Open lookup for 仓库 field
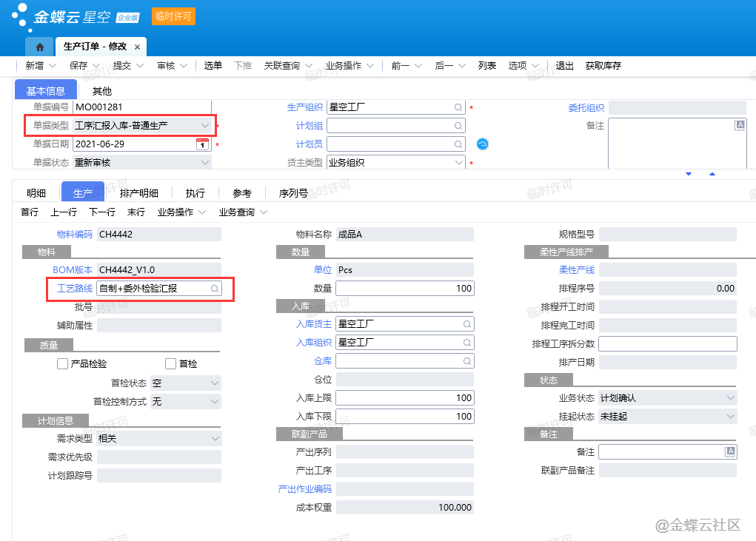This screenshot has height=541, width=756. point(466,361)
